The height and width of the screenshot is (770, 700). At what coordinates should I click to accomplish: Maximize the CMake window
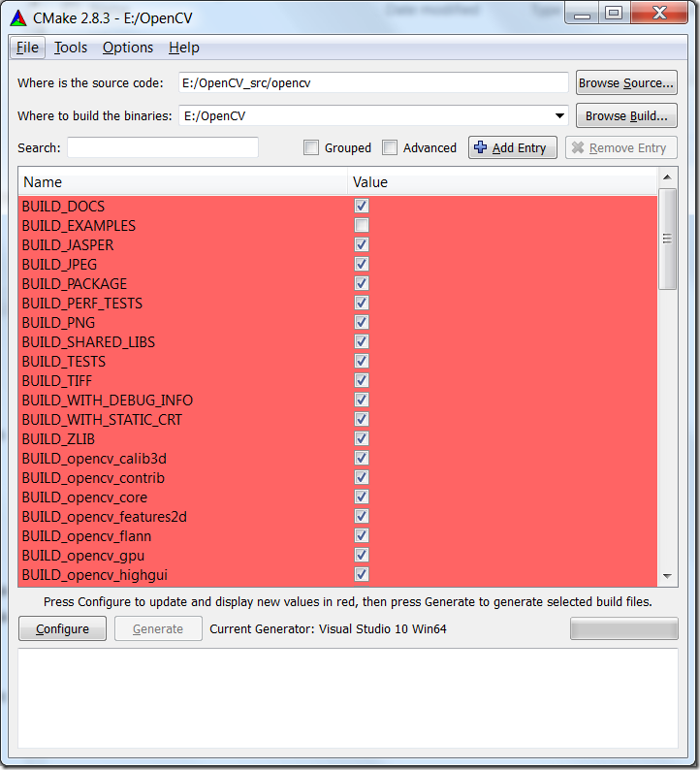(614, 13)
